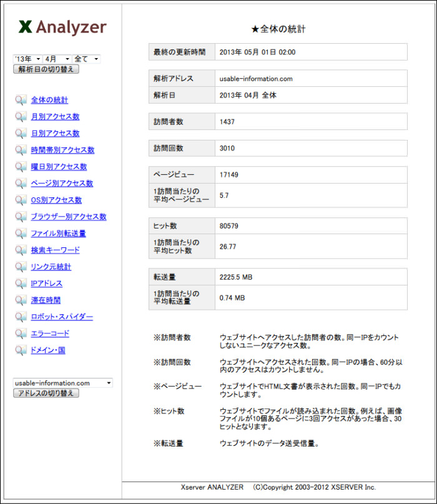Click the ヒット数 label cell
This screenshot has height=504, width=437.
tap(182, 226)
